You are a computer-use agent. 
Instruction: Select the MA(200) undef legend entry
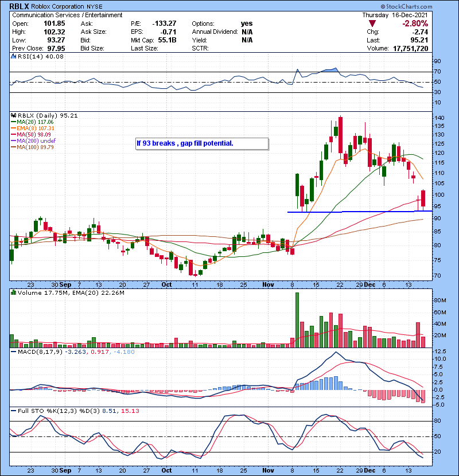tap(36, 141)
